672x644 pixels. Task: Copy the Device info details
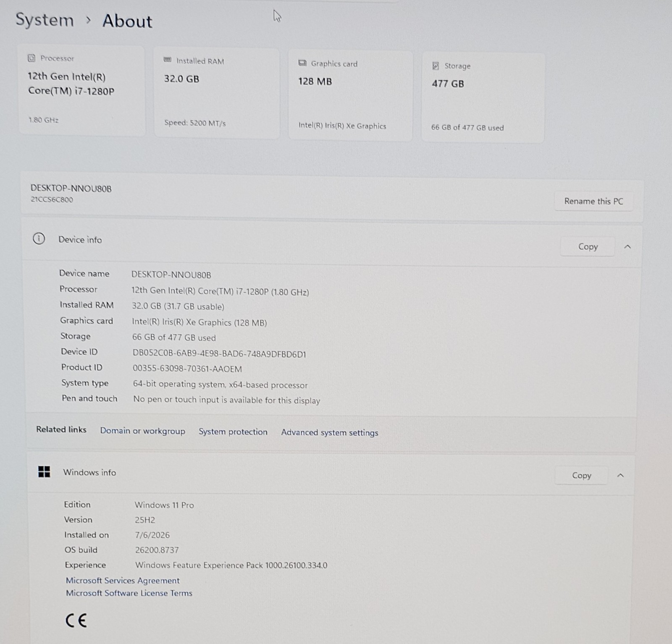pos(588,246)
